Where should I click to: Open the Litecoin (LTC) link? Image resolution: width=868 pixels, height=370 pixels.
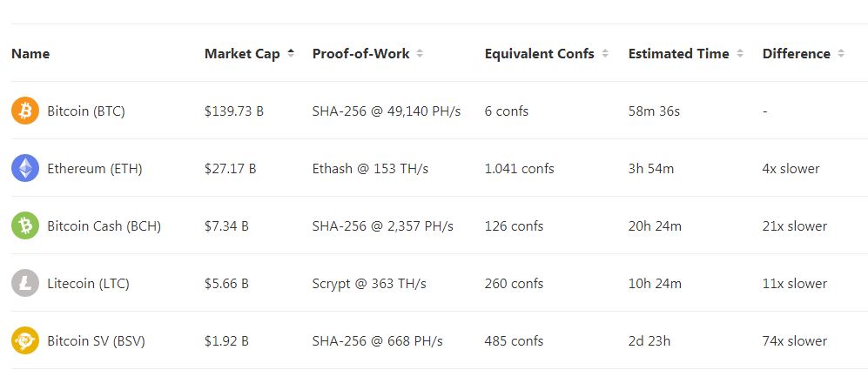coord(89,284)
